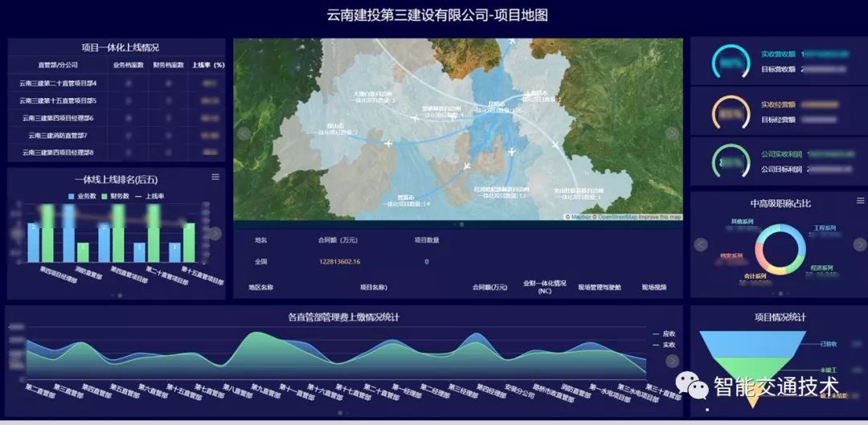The width and height of the screenshot is (868, 425).
Task: Select the middle pagination dot under the donut chart
Action: (x=780, y=293)
